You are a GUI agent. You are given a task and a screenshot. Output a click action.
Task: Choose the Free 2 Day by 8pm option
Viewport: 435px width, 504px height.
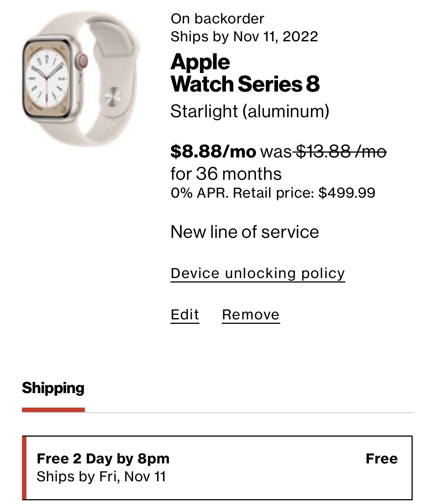[217, 467]
